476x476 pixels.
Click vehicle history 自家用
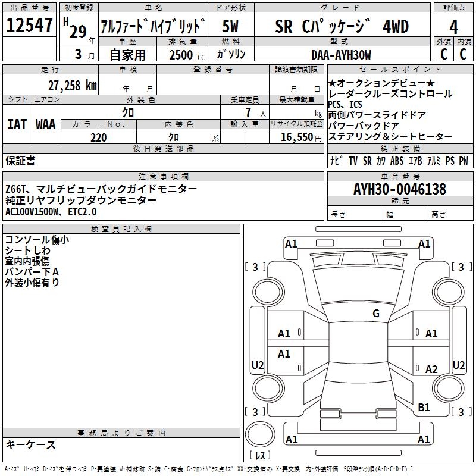point(127,55)
